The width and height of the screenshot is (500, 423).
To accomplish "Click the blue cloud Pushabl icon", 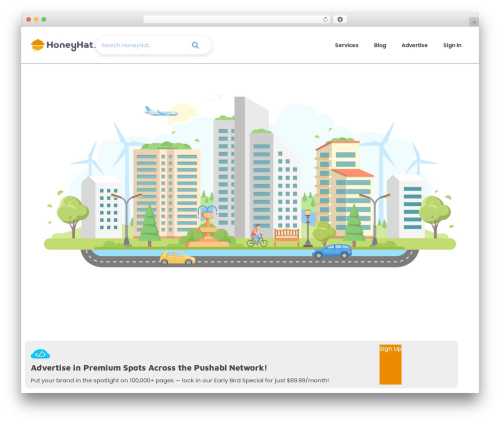I will 40,354.
